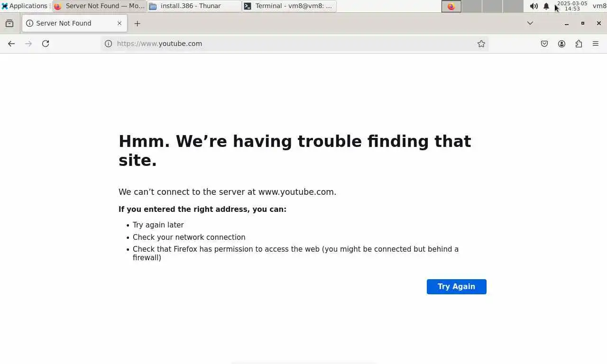607x364 pixels.
Task: Switch to the second workspace in the pager
Action: [x=472, y=6]
